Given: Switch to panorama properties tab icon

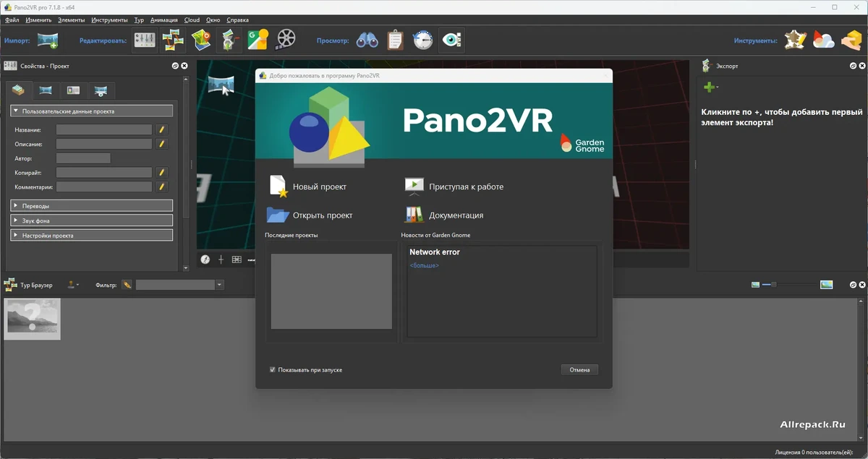Looking at the screenshot, I should pyautogui.click(x=46, y=91).
